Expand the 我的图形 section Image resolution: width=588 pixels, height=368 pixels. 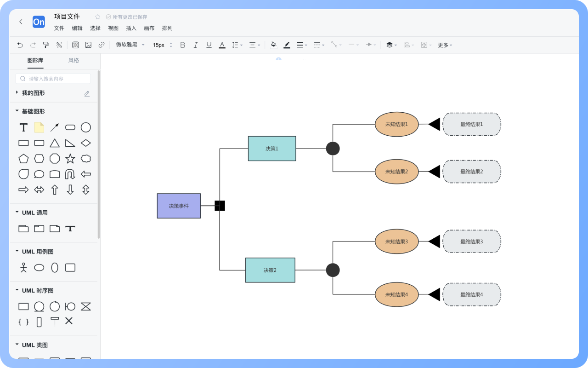tap(17, 93)
